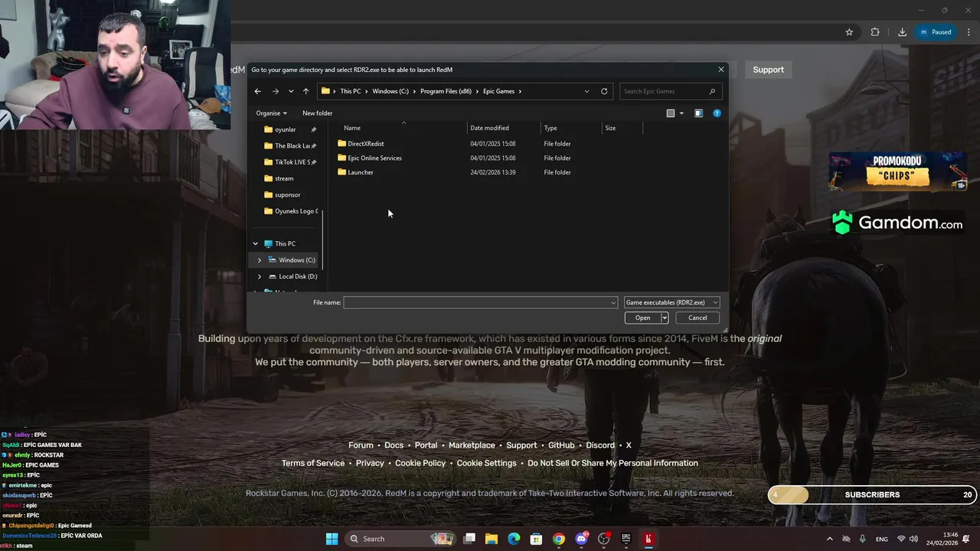Collapse the This PC tree node
The image size is (980, 551).
256,243
